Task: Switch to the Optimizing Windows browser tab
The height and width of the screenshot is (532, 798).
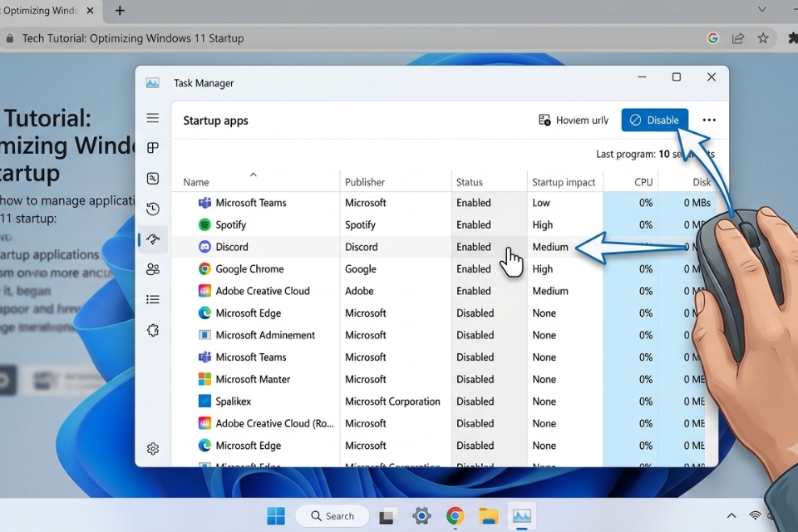Action: click(42, 11)
